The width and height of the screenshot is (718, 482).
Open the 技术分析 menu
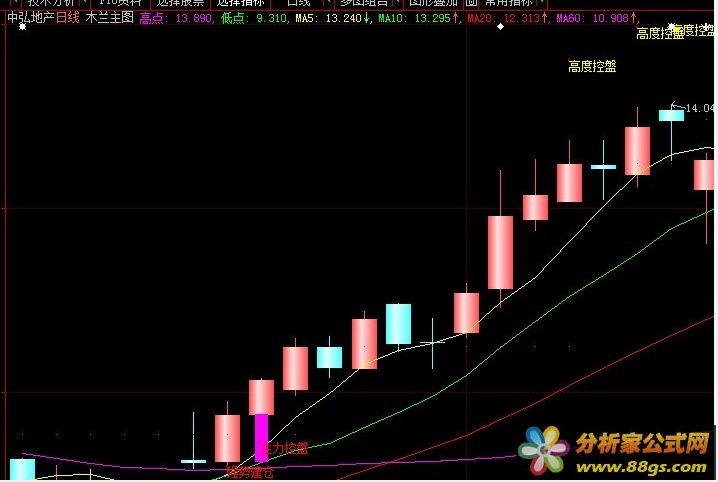tap(50, 3)
